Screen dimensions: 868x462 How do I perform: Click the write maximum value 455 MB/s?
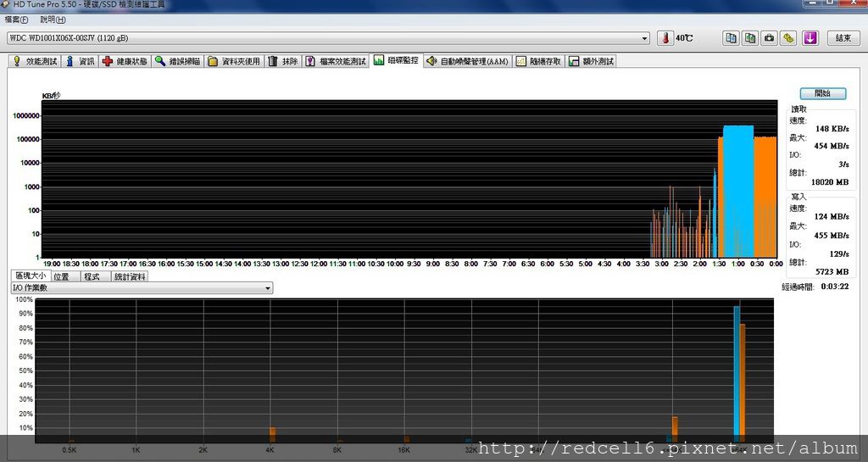(832, 236)
